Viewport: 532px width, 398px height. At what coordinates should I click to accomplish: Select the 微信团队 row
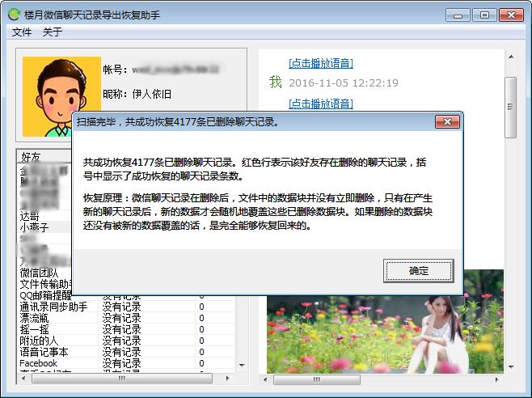pos(44,273)
